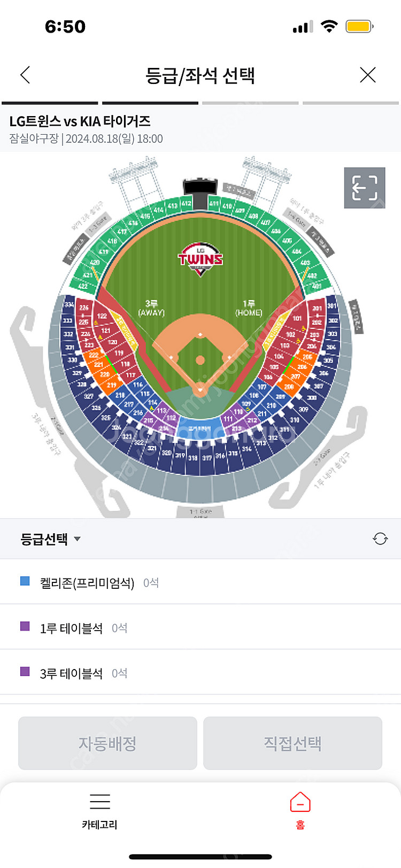The width and height of the screenshot is (401, 868).
Task: Select 1루 테이블석 grade row
Action: point(200,627)
